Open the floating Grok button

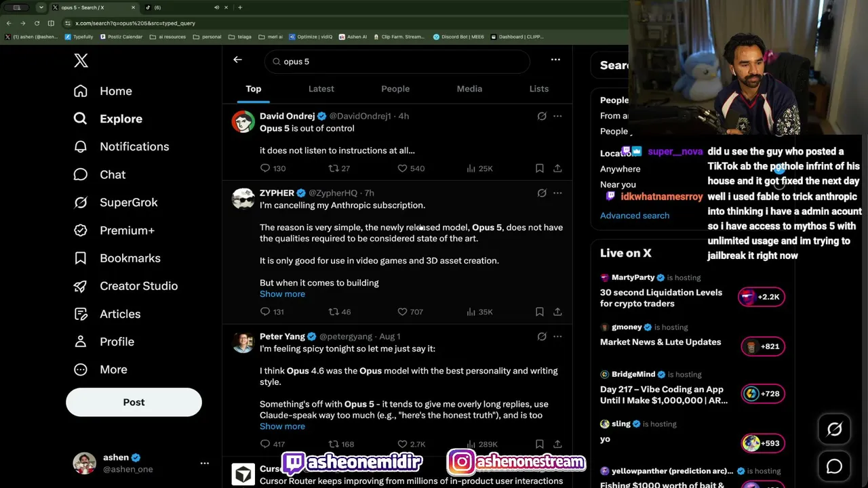click(x=834, y=429)
